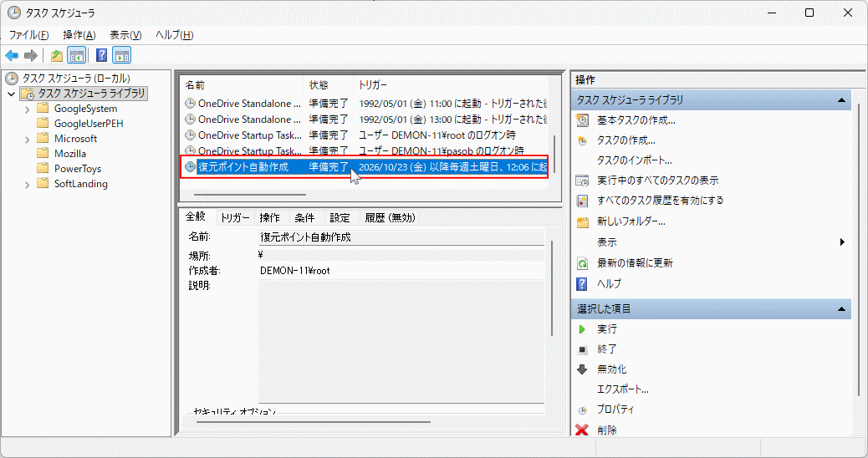Expand the Microsoft folder node

(27, 140)
